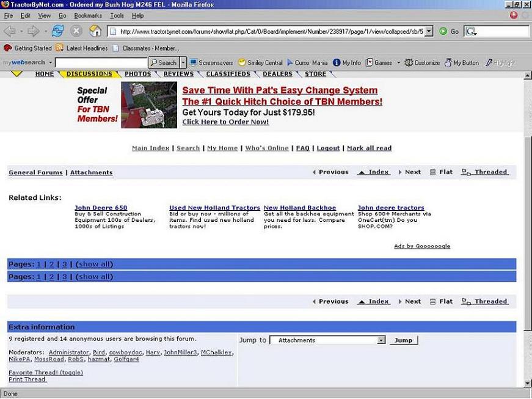Switch to the DEALERS tab
This screenshot has height=399, width=532.
277,74
